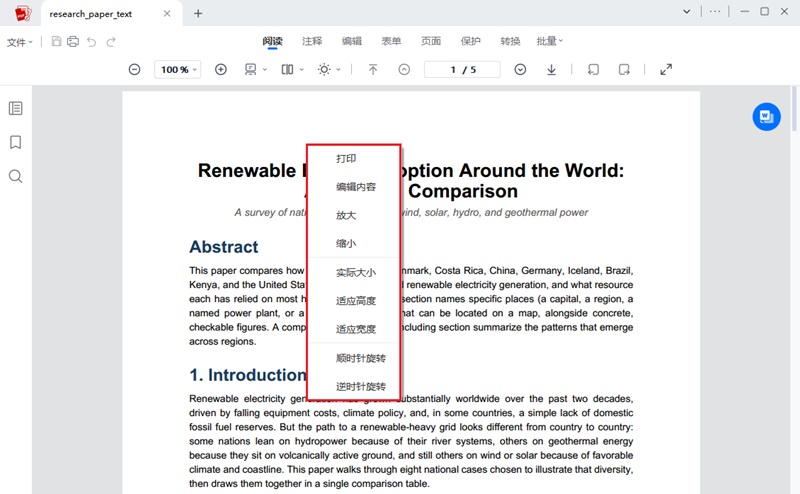Enter full screen with the expand arrows icon
Viewport: 800px width, 494px height.
point(666,69)
